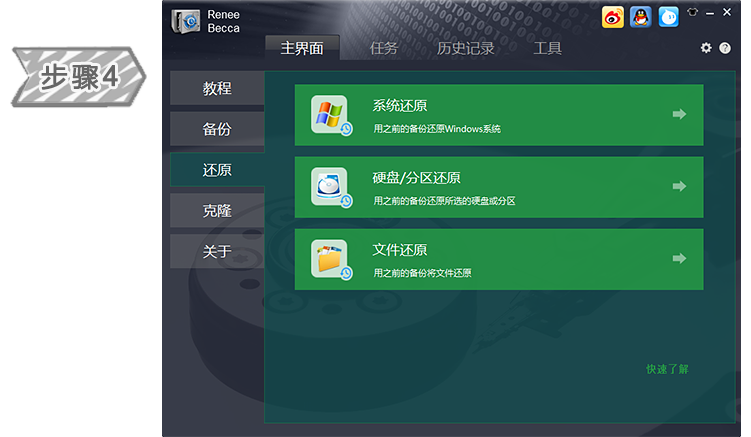
Task: Click the blue Tencent Weibo icon
Action: [669, 17]
